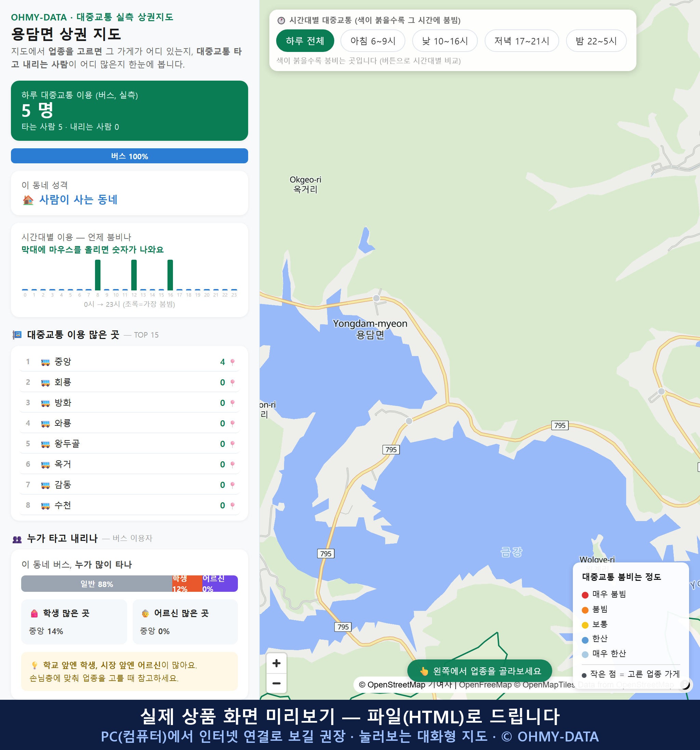Click the 학생 많은 곳 card
The height and width of the screenshot is (750, 700).
click(x=74, y=622)
